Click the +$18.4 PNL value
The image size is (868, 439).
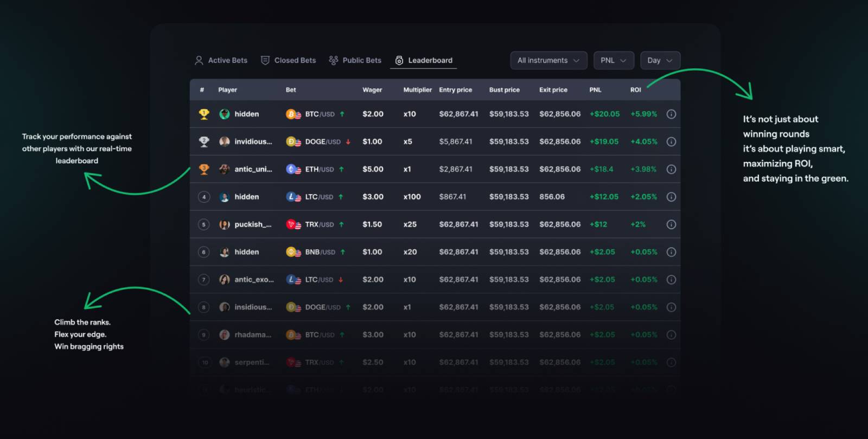click(601, 169)
